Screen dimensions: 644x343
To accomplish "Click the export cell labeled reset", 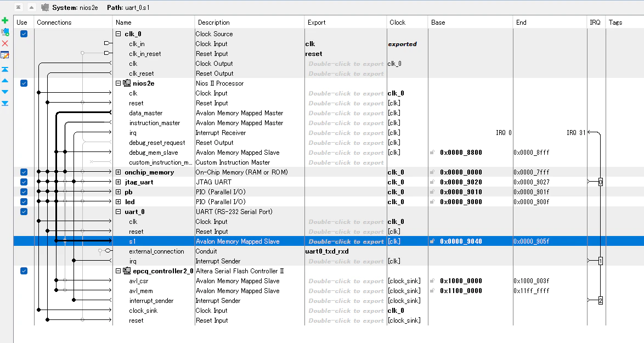I will pos(314,54).
